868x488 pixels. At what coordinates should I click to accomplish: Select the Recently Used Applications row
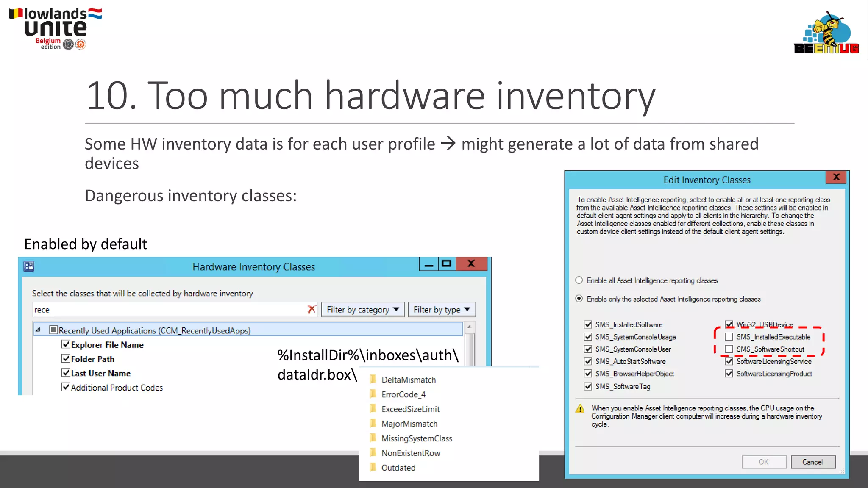click(248, 330)
